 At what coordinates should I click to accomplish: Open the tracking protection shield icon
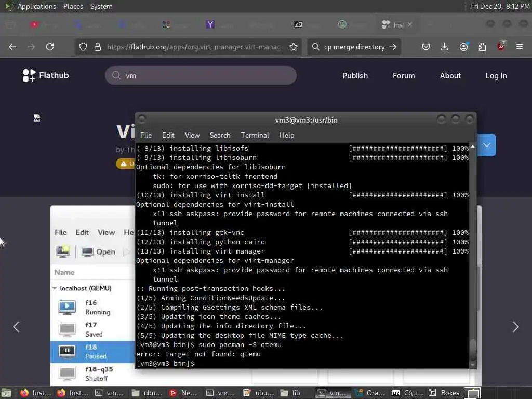[x=83, y=47]
